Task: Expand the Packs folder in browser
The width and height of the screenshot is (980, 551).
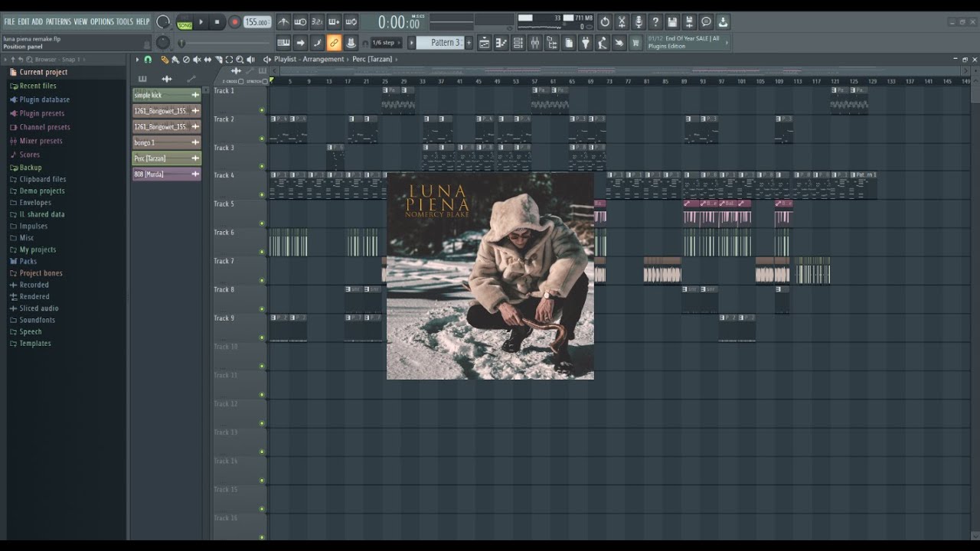Action: [23, 261]
